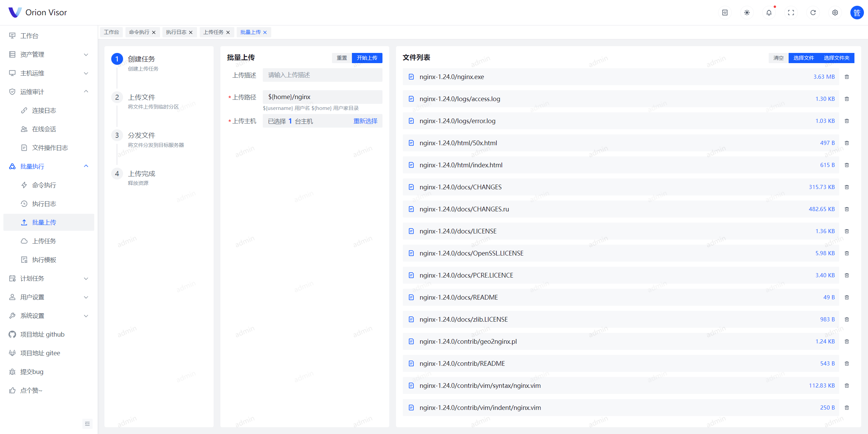Click trash icon for docs/README file

[x=847, y=297]
